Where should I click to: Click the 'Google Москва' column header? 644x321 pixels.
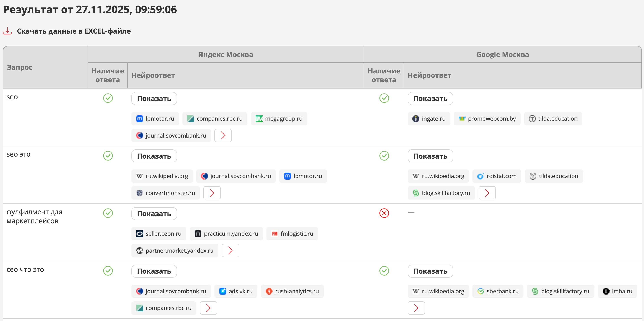click(502, 54)
